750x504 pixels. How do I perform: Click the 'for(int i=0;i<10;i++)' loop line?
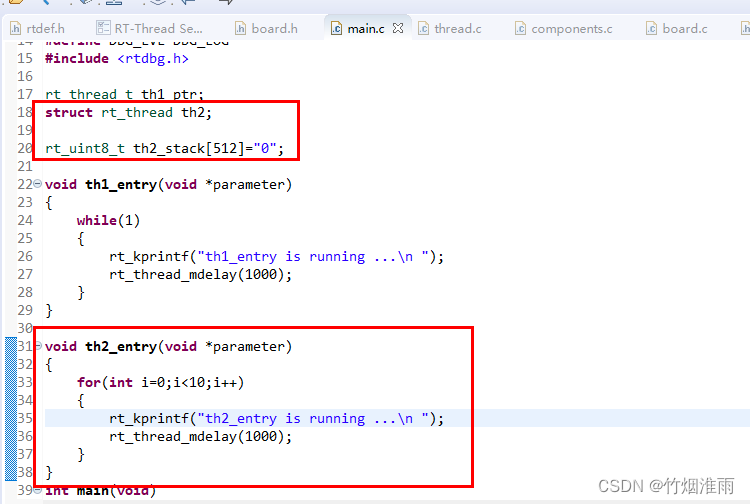pyautogui.click(x=160, y=383)
